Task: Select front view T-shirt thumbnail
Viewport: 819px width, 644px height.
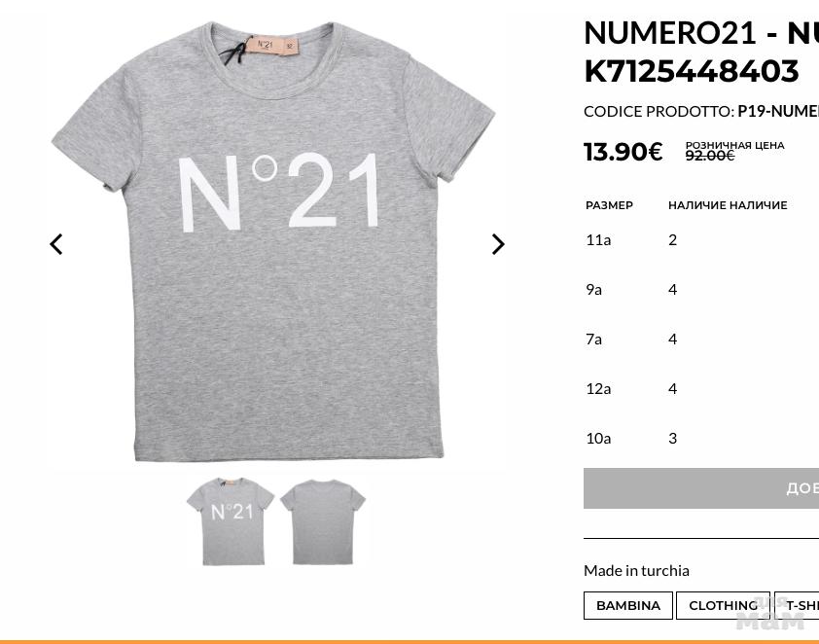Action: (231, 521)
